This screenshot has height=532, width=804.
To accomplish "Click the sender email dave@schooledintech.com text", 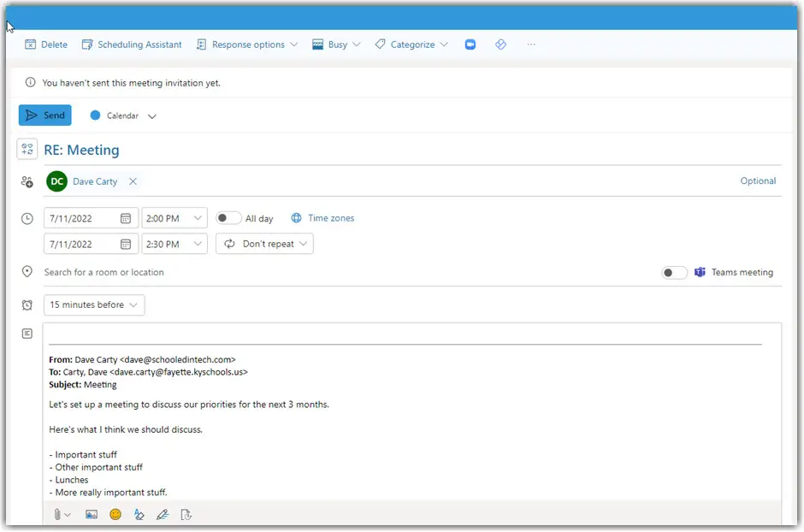I will [x=177, y=359].
